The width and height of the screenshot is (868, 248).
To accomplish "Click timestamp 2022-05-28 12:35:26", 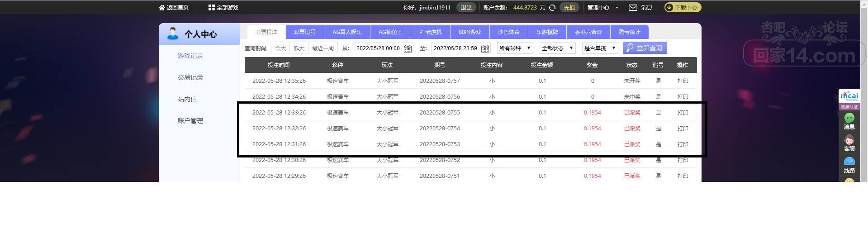I will (279, 81).
